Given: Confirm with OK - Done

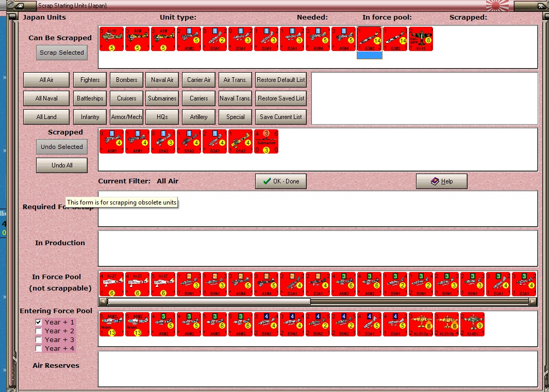Looking at the screenshot, I should pos(281,181).
